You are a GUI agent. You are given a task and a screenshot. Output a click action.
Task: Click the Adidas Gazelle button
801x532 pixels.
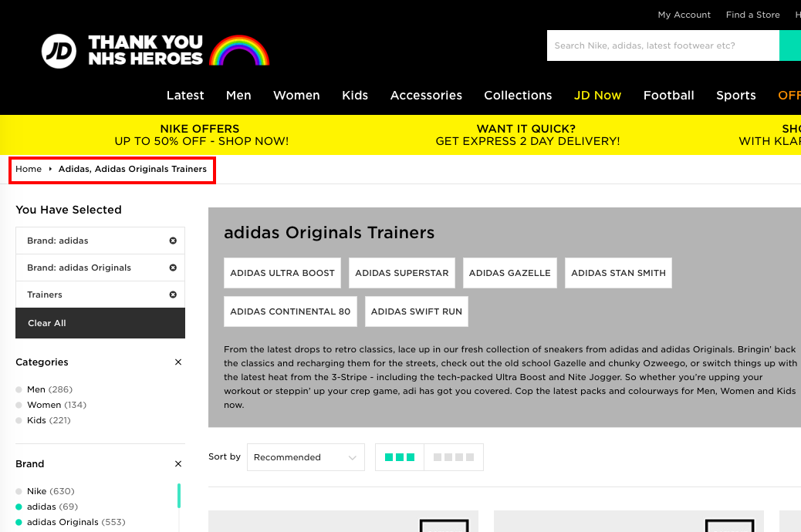(x=510, y=273)
